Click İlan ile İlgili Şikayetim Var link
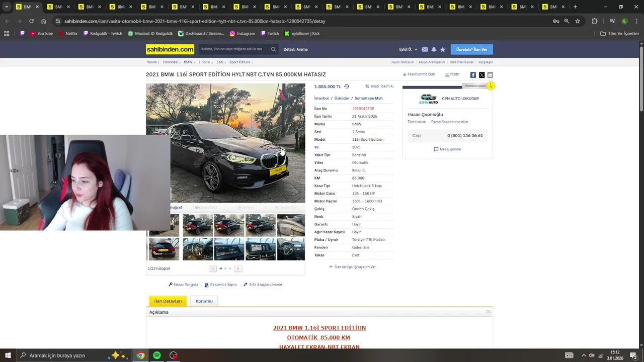644x362 pixels. point(352,267)
